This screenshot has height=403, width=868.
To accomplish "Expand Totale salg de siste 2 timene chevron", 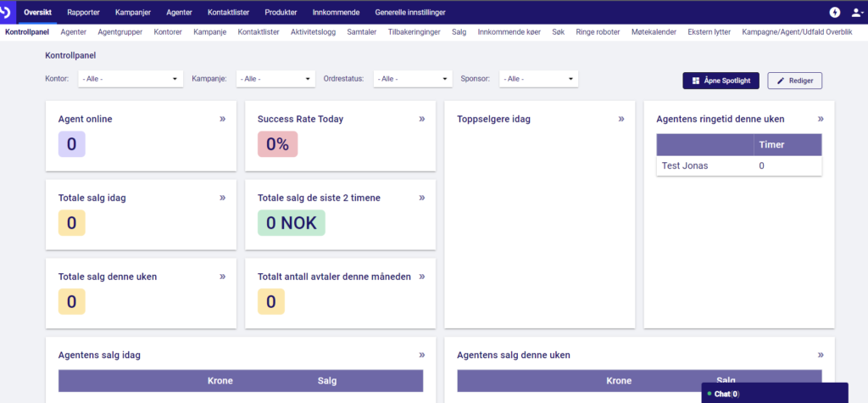I will point(422,198).
